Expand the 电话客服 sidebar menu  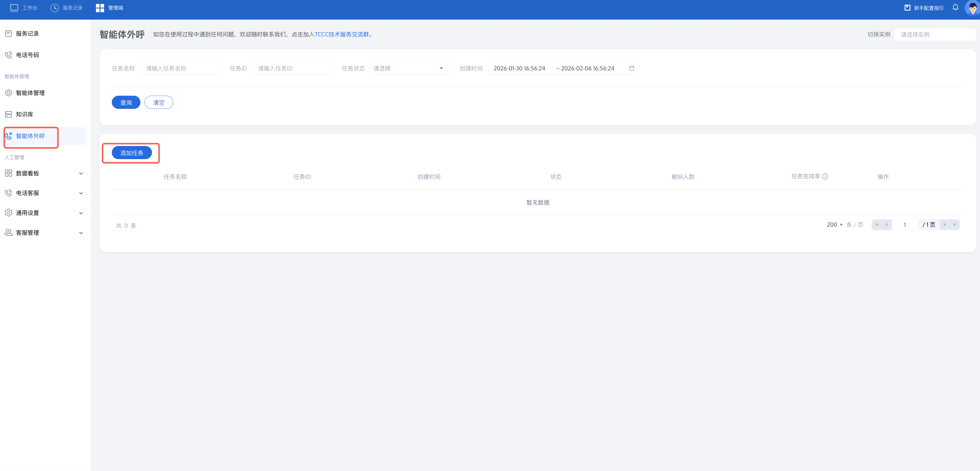(x=44, y=193)
